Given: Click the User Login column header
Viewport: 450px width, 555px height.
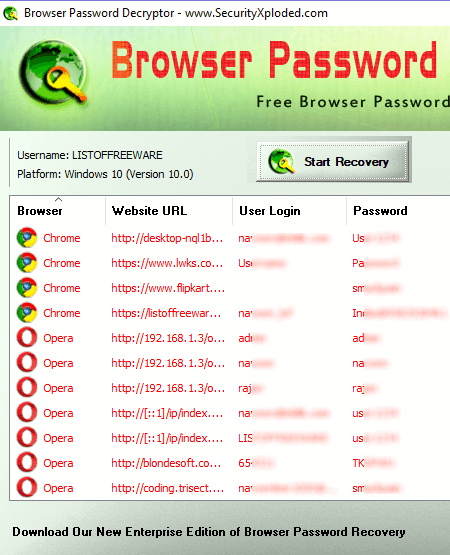Looking at the screenshot, I should click(x=270, y=211).
